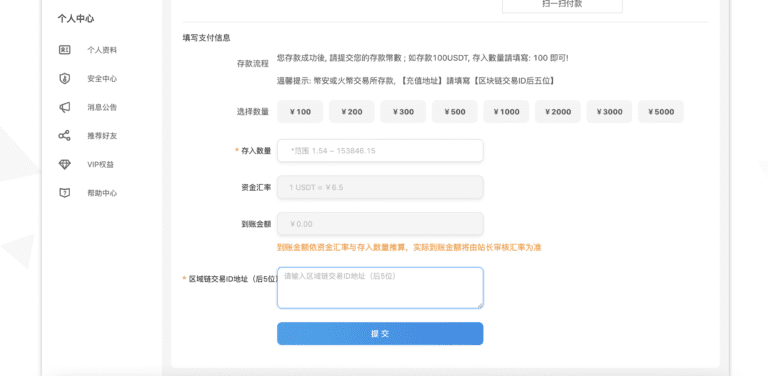
Task: Choose the ¥1000 amount option
Action: [506, 112]
